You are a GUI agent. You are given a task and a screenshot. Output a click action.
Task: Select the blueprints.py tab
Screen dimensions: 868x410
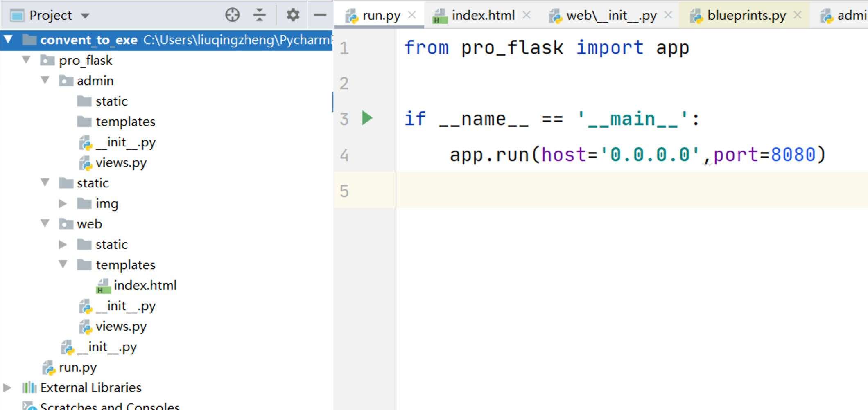click(x=746, y=16)
